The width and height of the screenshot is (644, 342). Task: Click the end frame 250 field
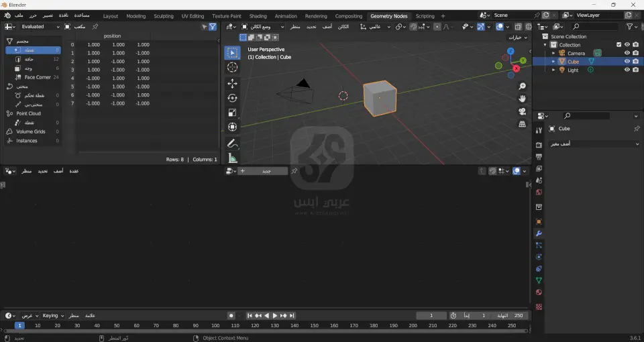[x=511, y=316]
